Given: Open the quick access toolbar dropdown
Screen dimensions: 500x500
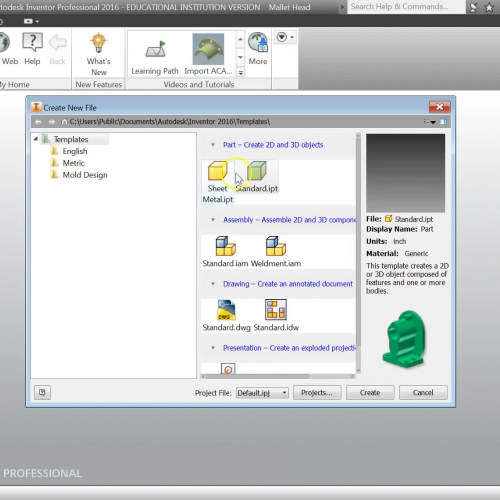Looking at the screenshot, I should click(x=31, y=21).
